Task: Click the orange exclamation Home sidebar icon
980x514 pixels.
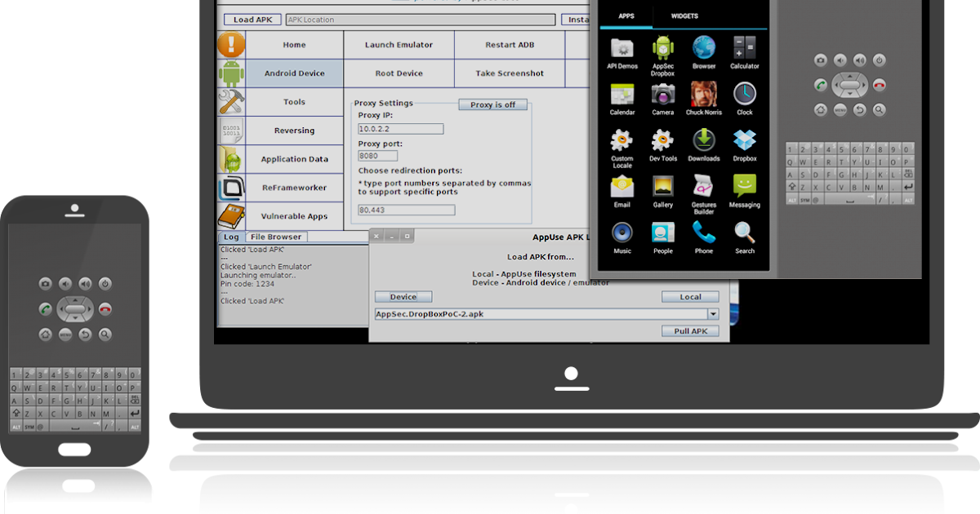Action: (x=231, y=45)
